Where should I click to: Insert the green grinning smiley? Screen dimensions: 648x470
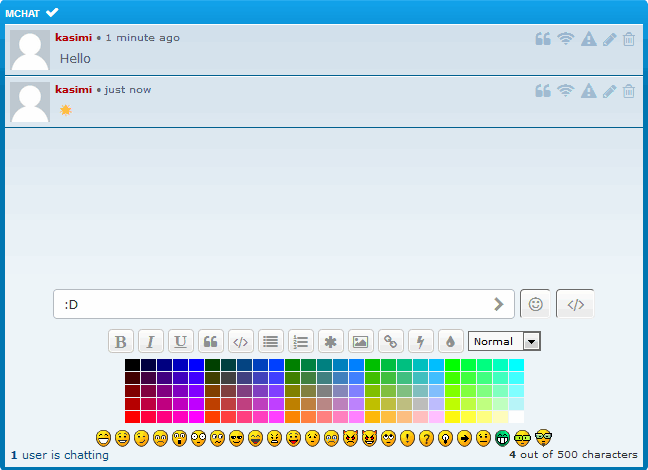point(502,438)
